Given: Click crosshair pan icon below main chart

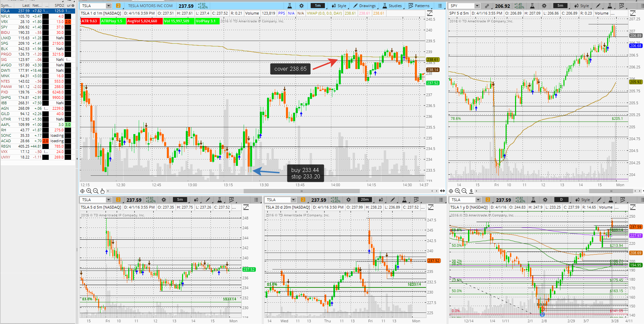Looking at the screenshot, I should (82, 191).
